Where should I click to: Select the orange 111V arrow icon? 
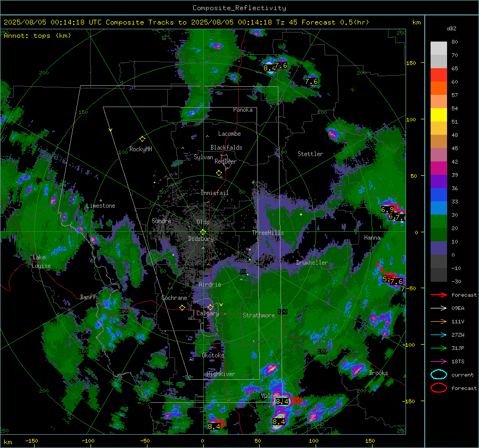click(439, 321)
